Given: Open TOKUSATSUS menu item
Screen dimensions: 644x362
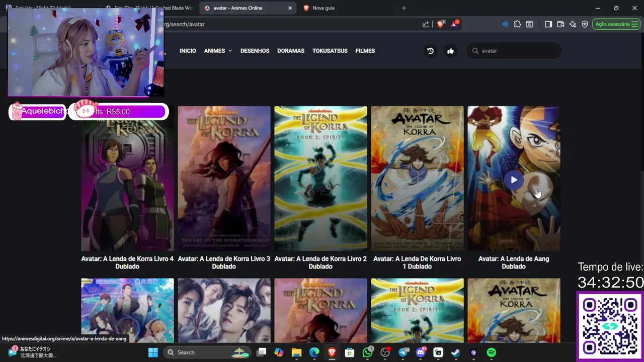Looking at the screenshot, I should pos(330,51).
